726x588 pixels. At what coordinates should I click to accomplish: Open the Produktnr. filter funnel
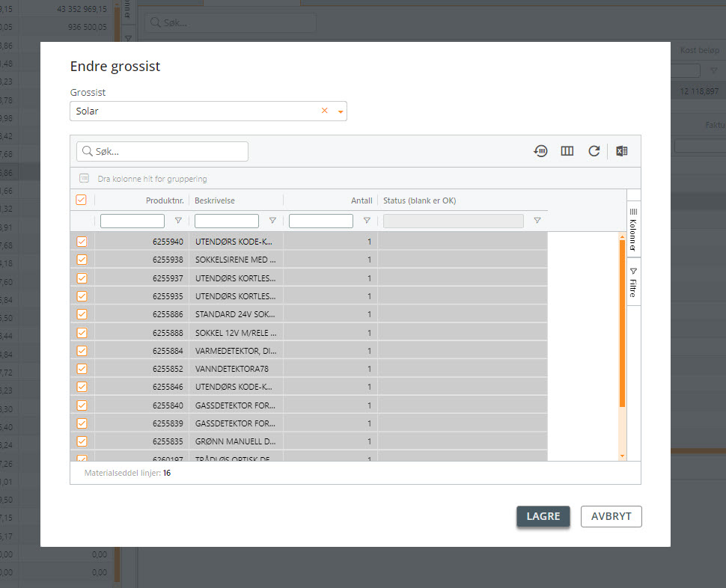pyautogui.click(x=178, y=221)
